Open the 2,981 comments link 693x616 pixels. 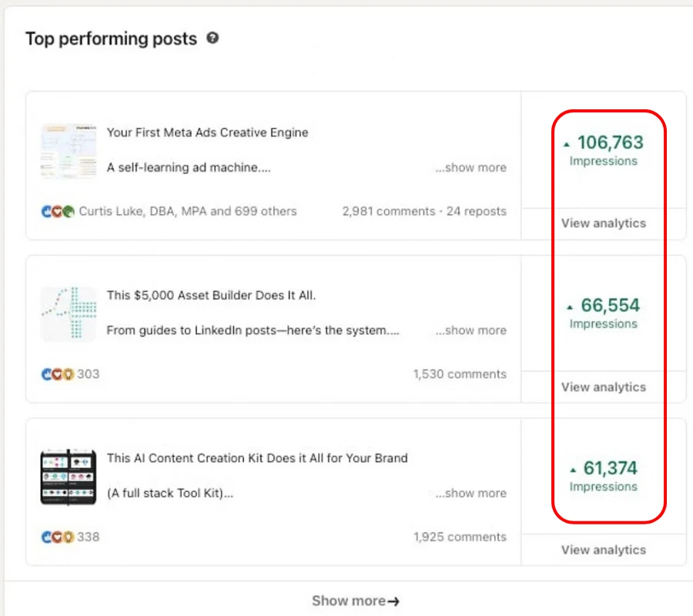pyautogui.click(x=389, y=211)
